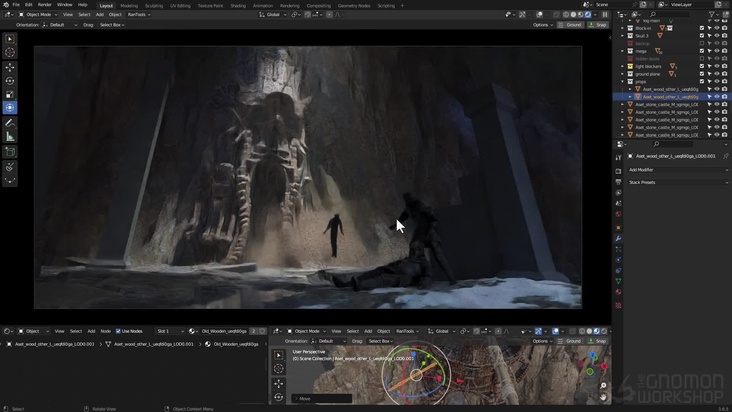Select the Move tool in the main viewport toolbar
732x412 pixels.
[10, 68]
